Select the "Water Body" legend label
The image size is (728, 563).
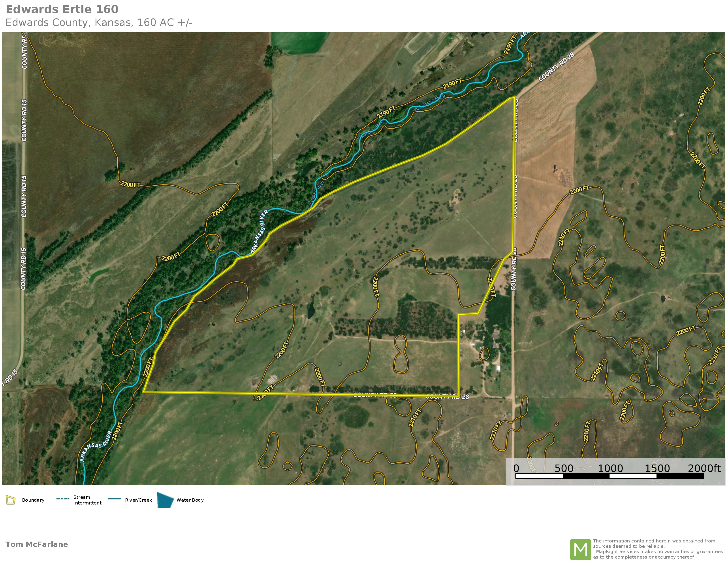[190, 500]
